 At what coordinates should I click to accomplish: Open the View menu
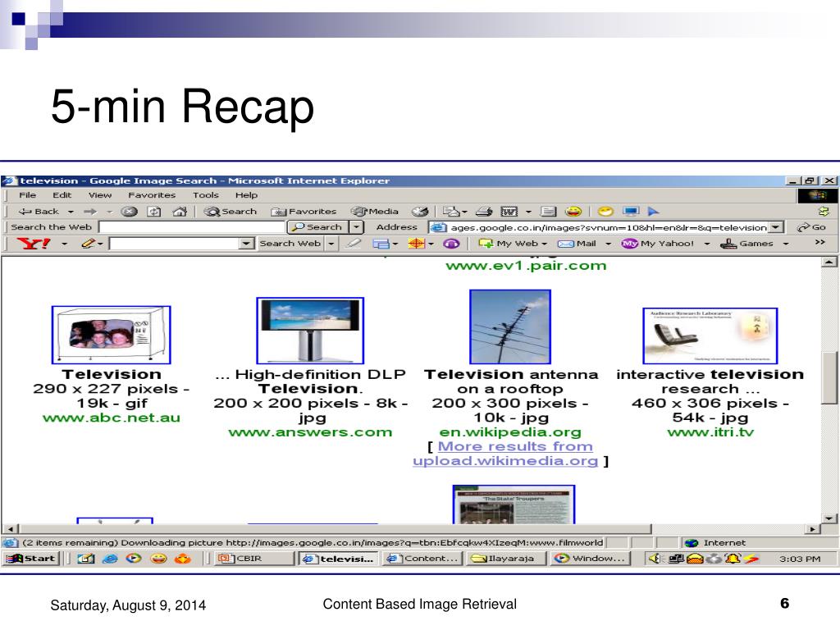(x=99, y=195)
